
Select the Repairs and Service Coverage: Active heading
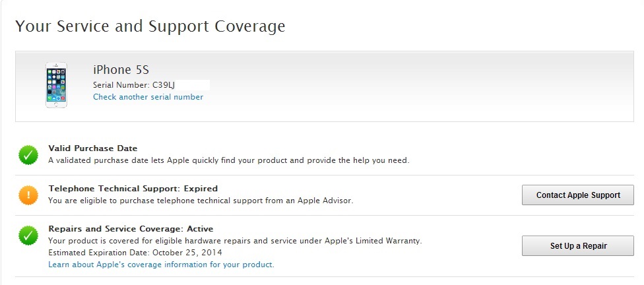(131, 229)
